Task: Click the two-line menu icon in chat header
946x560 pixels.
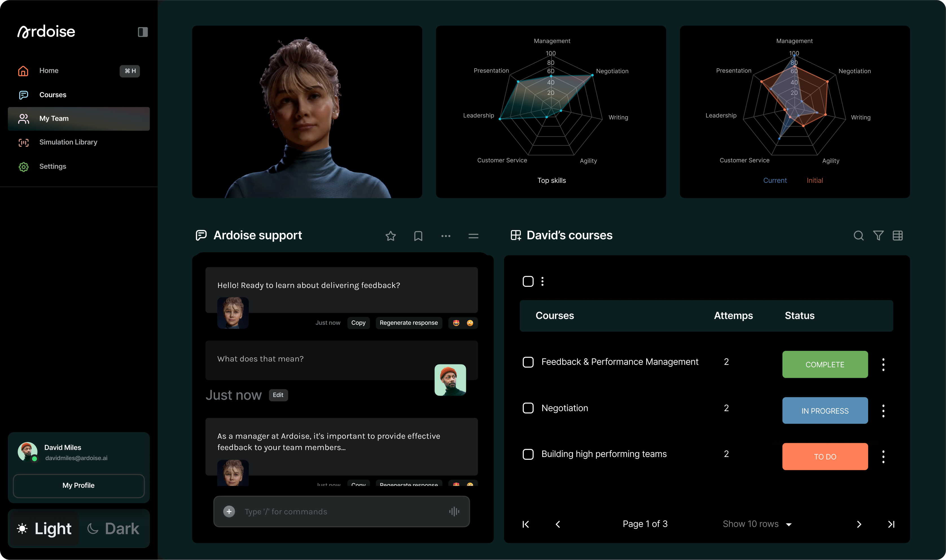Action: pos(473,236)
